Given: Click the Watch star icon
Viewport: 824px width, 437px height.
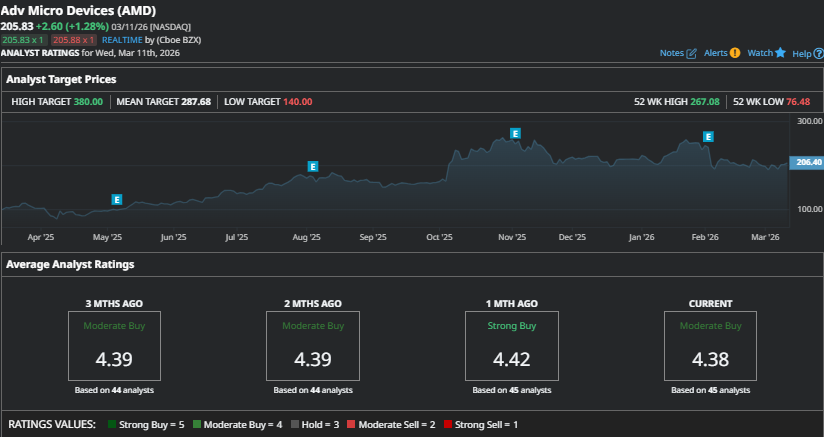Looking at the screenshot, I should 780,52.
